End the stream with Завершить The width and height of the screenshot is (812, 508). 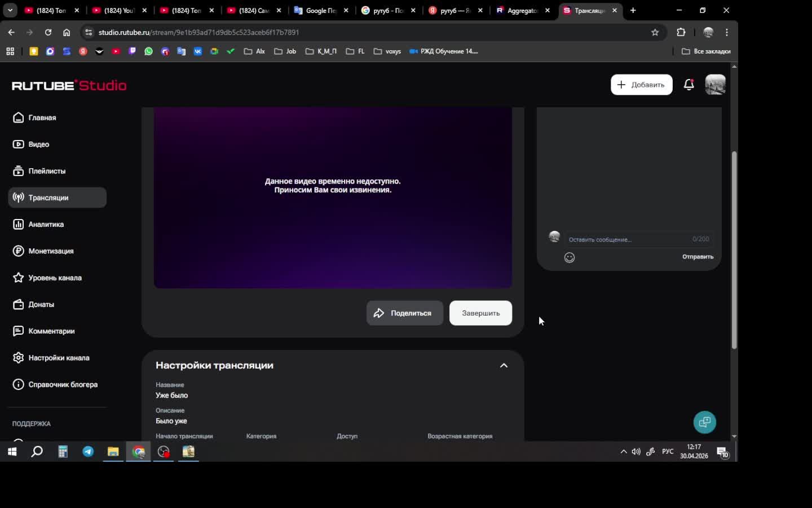coord(480,313)
